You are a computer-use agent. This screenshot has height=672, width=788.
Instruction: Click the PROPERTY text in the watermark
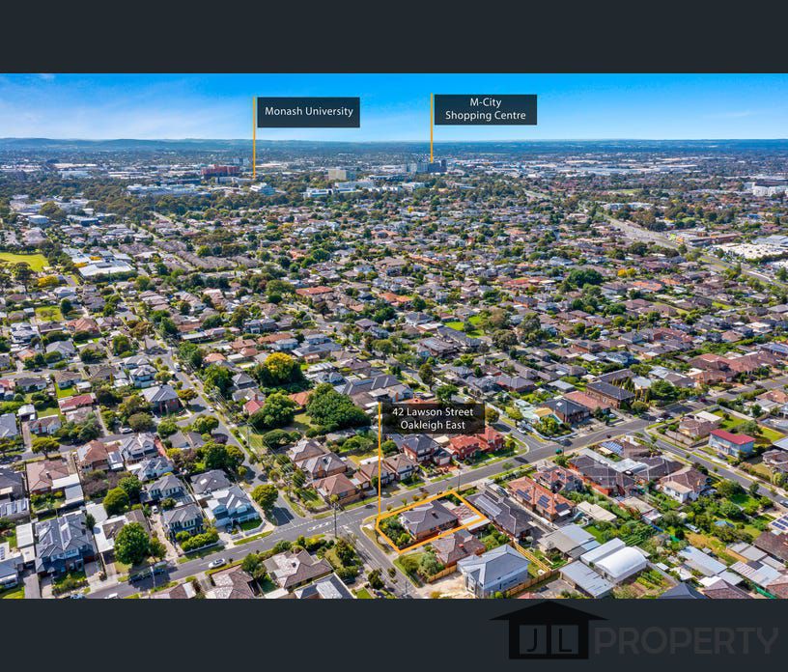[686, 640]
